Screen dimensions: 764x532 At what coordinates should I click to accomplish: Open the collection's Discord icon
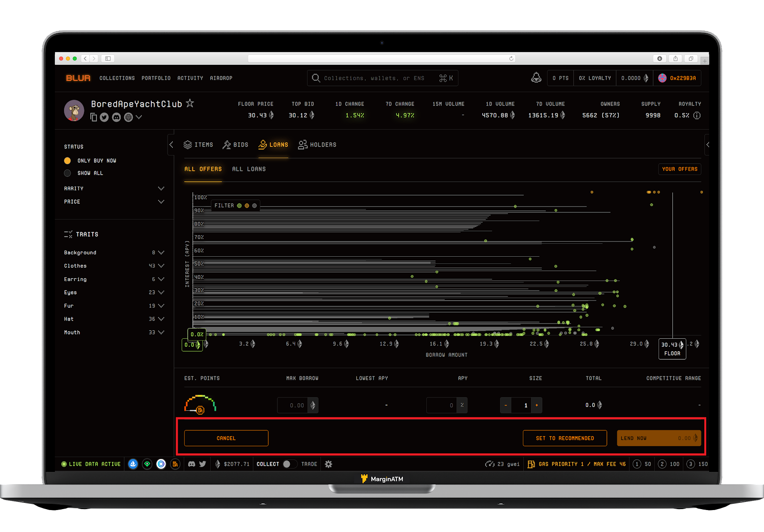(117, 117)
